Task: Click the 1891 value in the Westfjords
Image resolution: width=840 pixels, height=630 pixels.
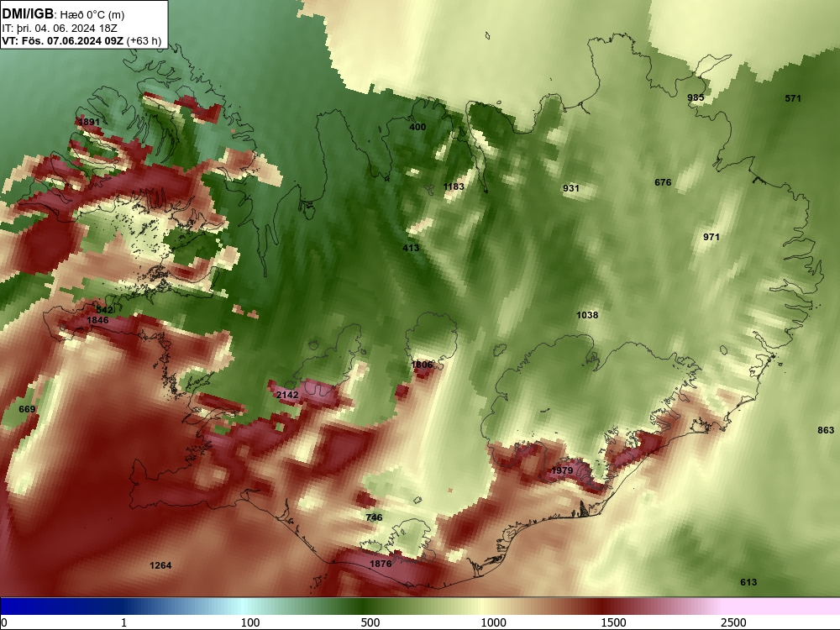Action: (89, 122)
